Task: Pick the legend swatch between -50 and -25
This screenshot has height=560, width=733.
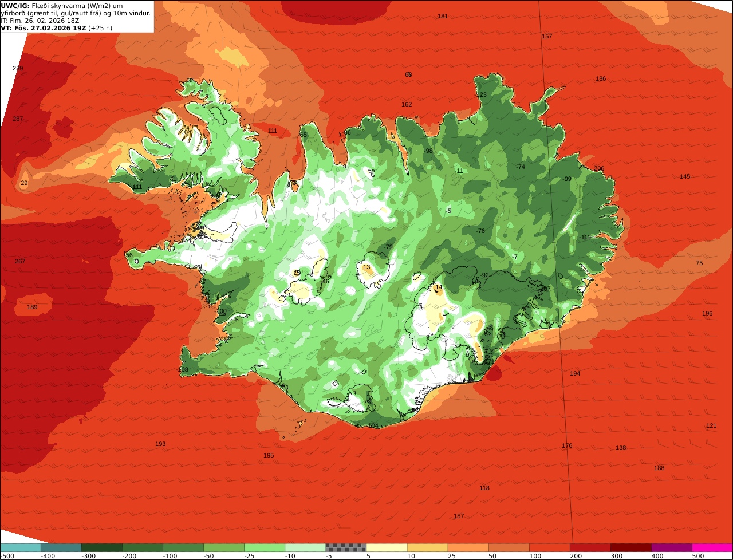Action: [224, 547]
